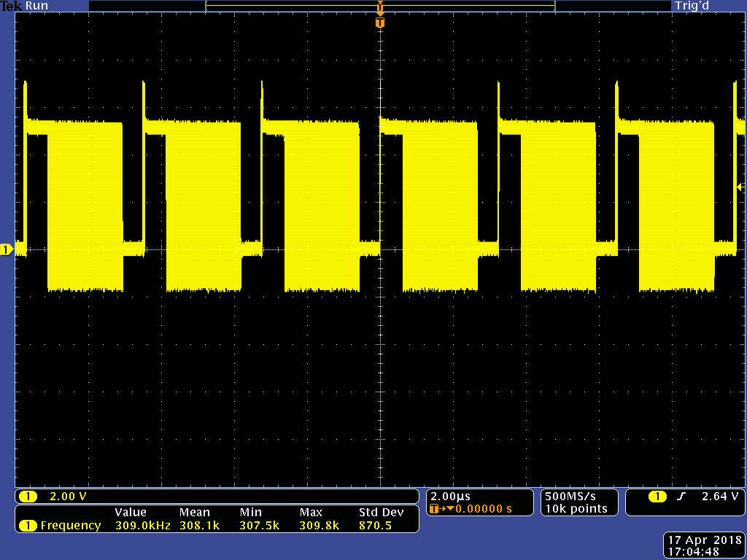Click the 308.1k mean value
Screen dimensions: 747x560
coord(199,526)
